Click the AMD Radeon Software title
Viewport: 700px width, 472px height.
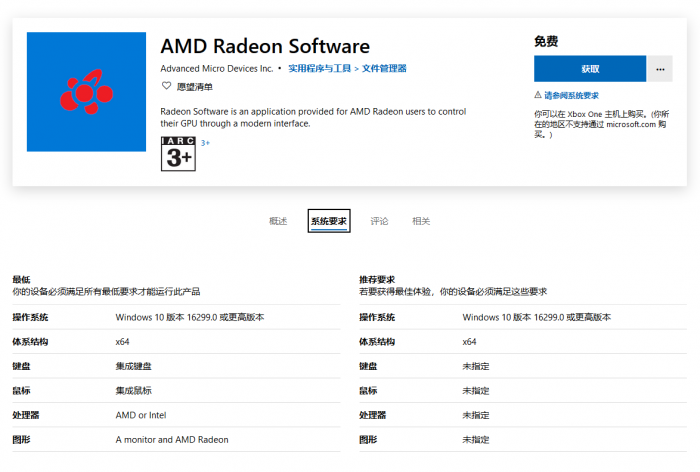click(265, 46)
